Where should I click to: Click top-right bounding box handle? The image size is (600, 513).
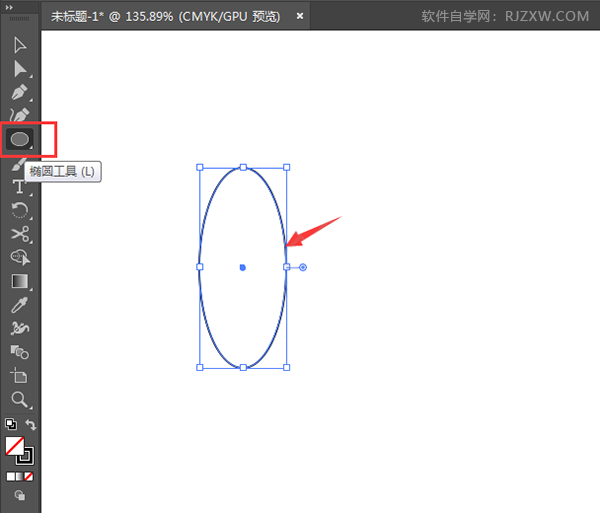click(x=287, y=167)
